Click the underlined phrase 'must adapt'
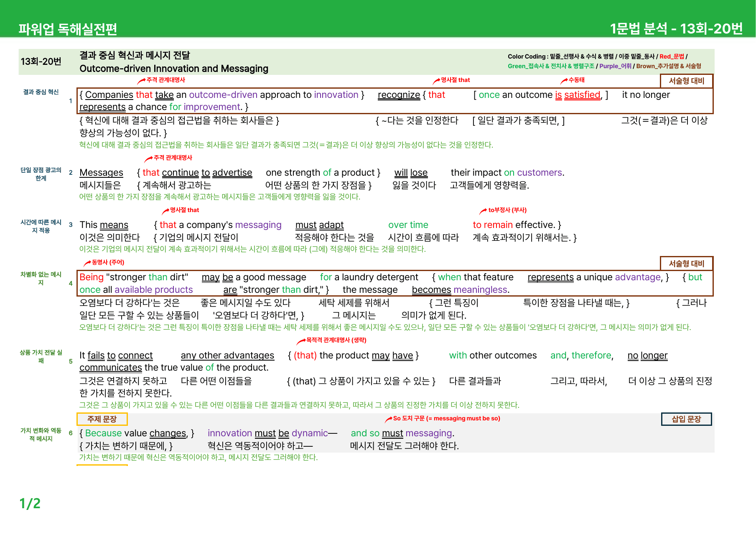 [x=319, y=225]
